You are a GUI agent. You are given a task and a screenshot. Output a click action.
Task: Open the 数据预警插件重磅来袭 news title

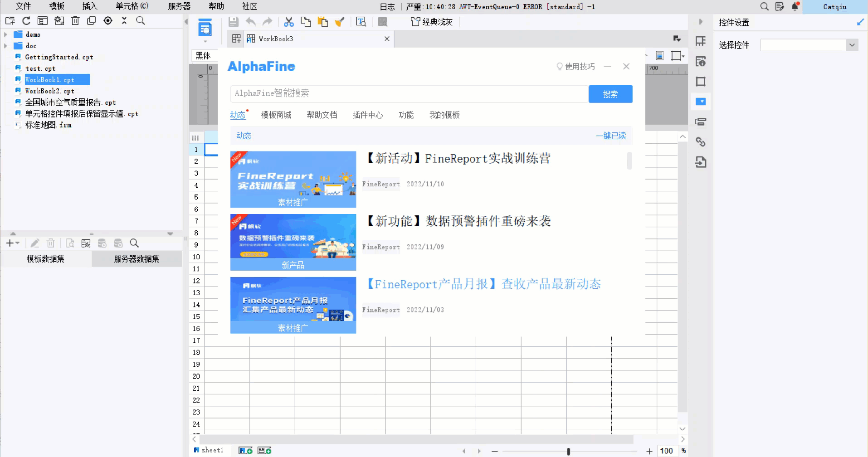click(458, 221)
